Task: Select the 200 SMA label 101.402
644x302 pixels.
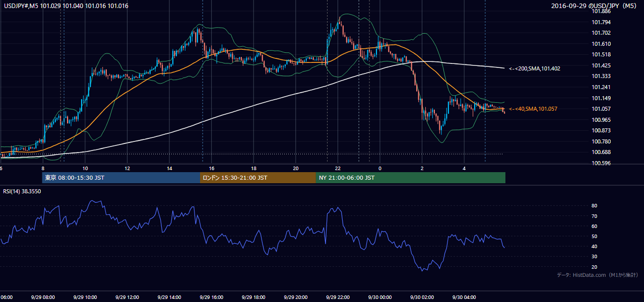Action: (x=534, y=68)
